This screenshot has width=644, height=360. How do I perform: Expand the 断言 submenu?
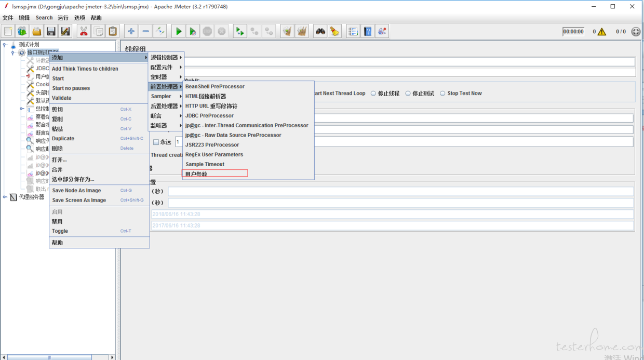pyautogui.click(x=166, y=116)
